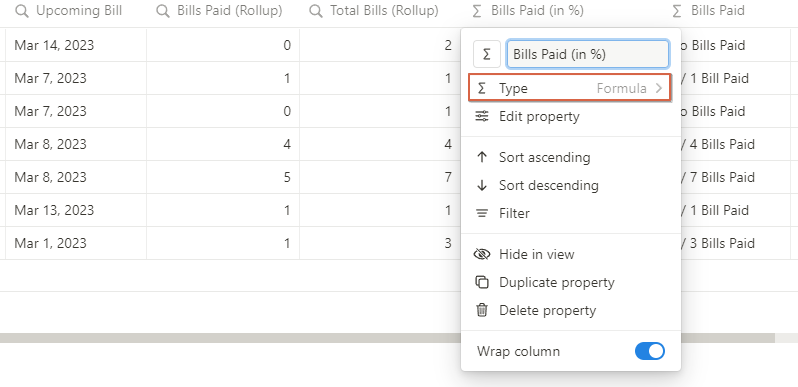Click the last Bills Paid column header

coord(718,11)
